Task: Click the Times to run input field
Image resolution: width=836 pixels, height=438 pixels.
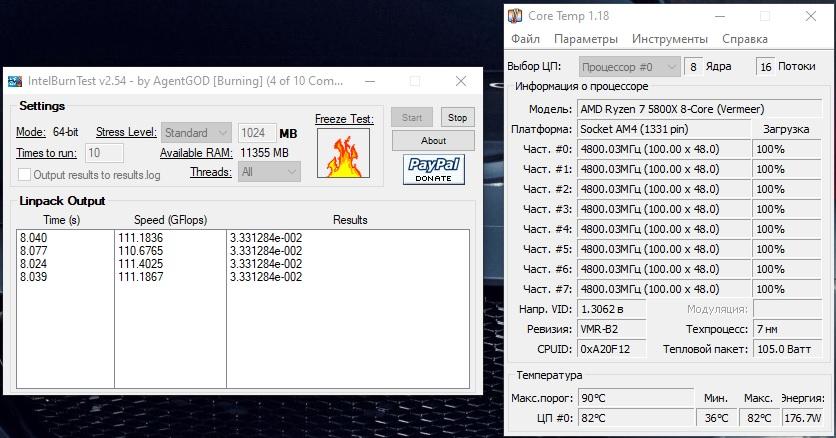Action: (x=104, y=153)
